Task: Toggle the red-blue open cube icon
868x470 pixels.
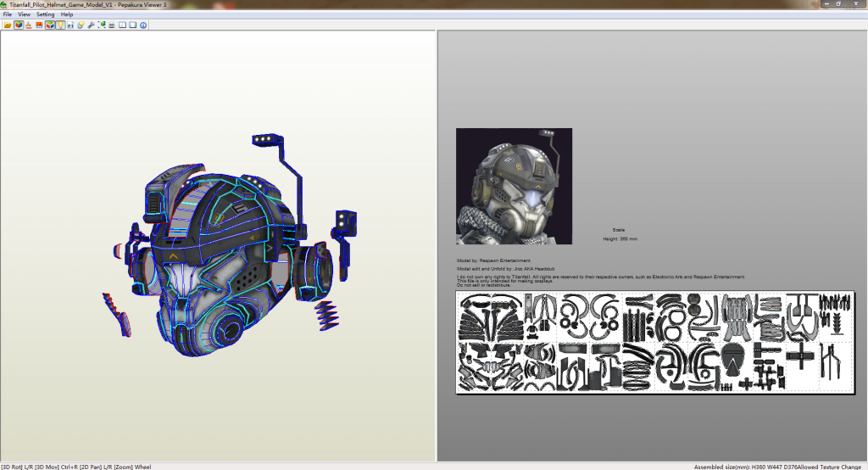Action: point(50,25)
